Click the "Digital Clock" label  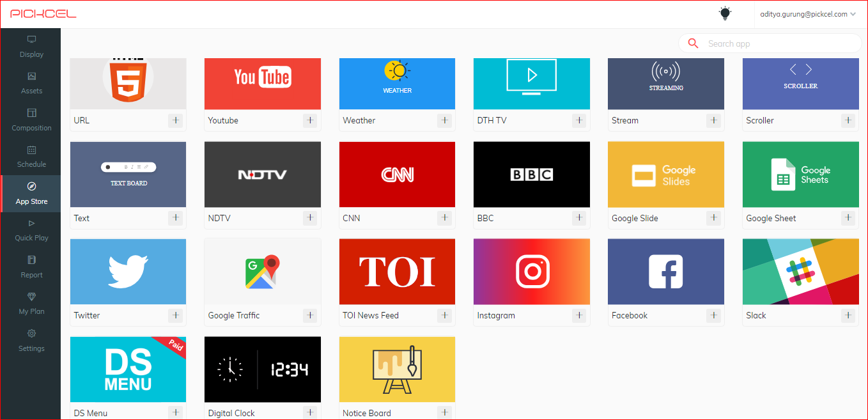(x=231, y=413)
